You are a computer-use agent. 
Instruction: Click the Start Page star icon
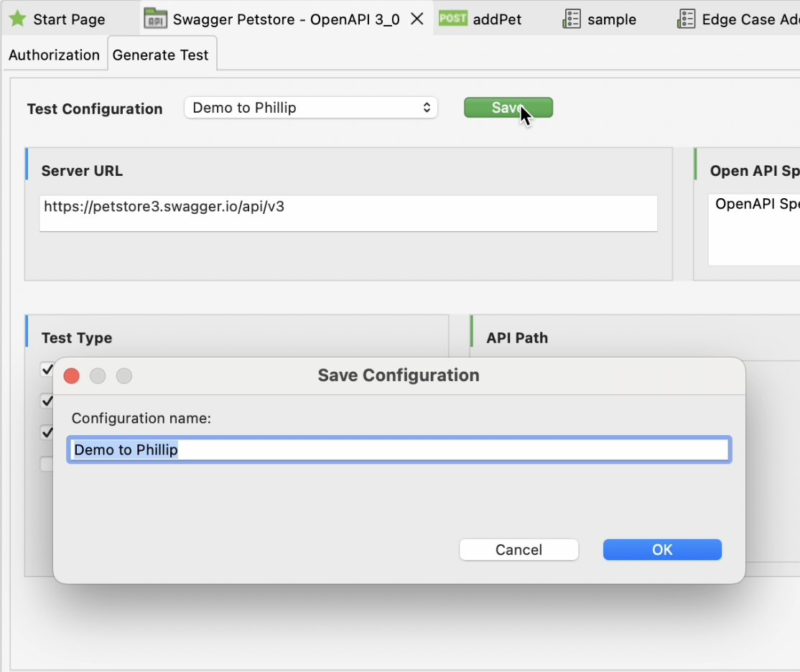tap(19, 19)
